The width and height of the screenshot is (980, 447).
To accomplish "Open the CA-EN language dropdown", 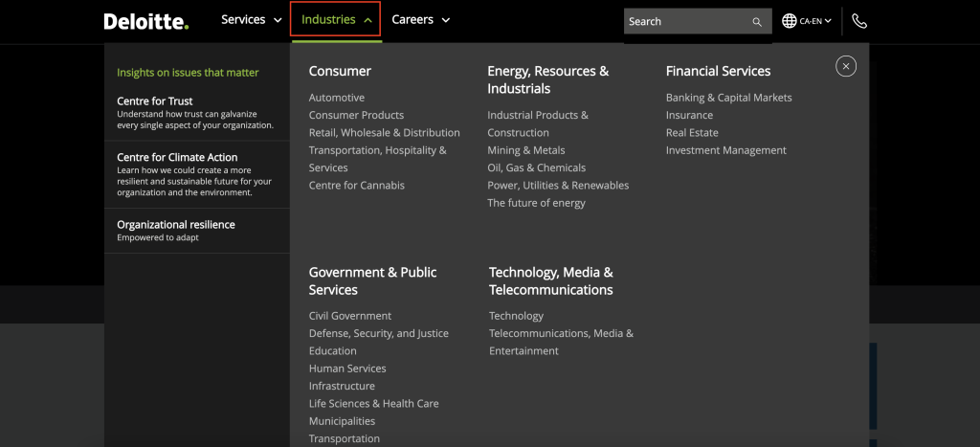I will [x=815, y=21].
